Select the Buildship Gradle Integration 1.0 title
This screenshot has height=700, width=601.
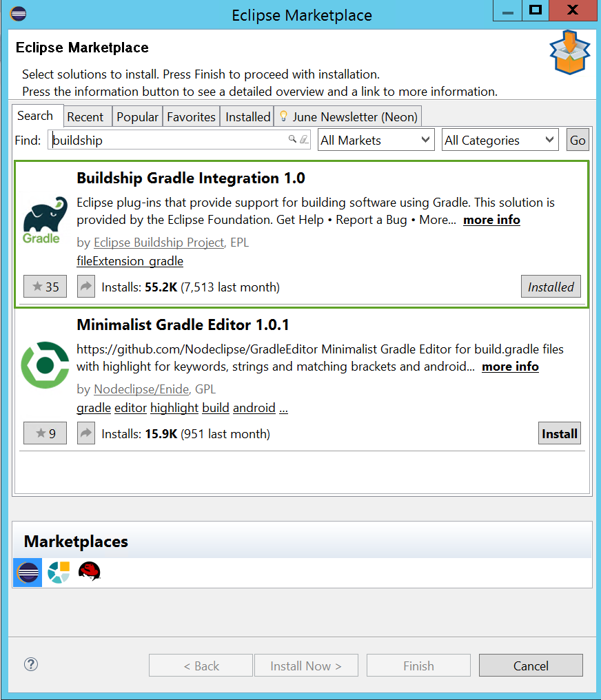191,178
